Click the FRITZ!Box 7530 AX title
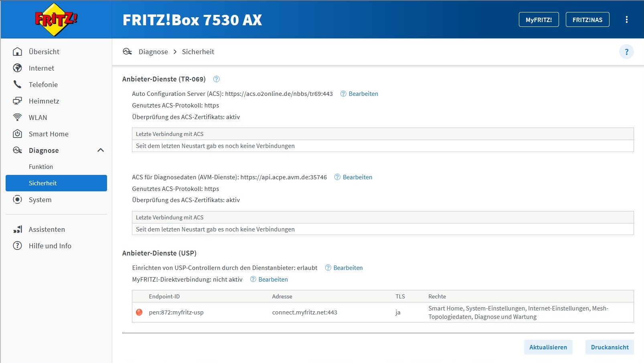 click(x=192, y=20)
